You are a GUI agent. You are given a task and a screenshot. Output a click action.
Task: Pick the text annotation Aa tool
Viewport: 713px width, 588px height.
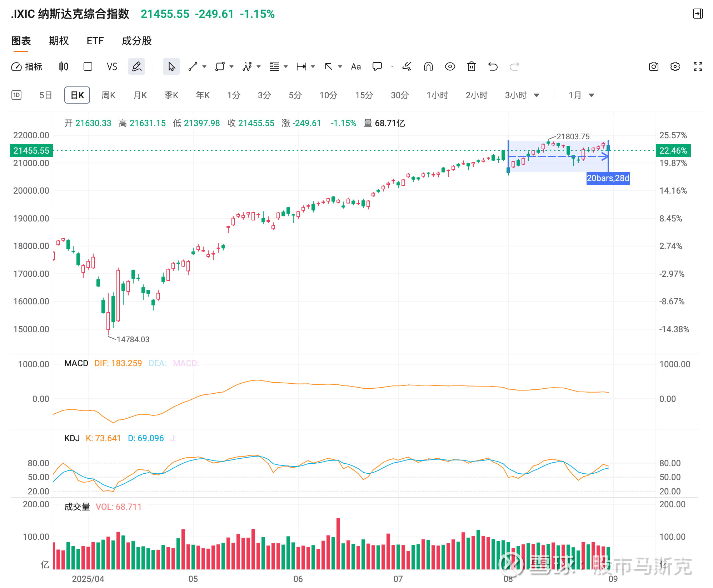[355, 66]
